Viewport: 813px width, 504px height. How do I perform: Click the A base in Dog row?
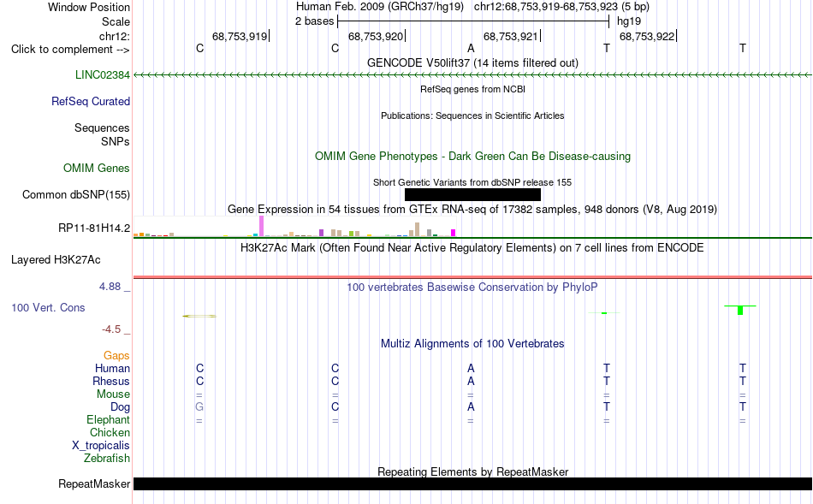471,407
